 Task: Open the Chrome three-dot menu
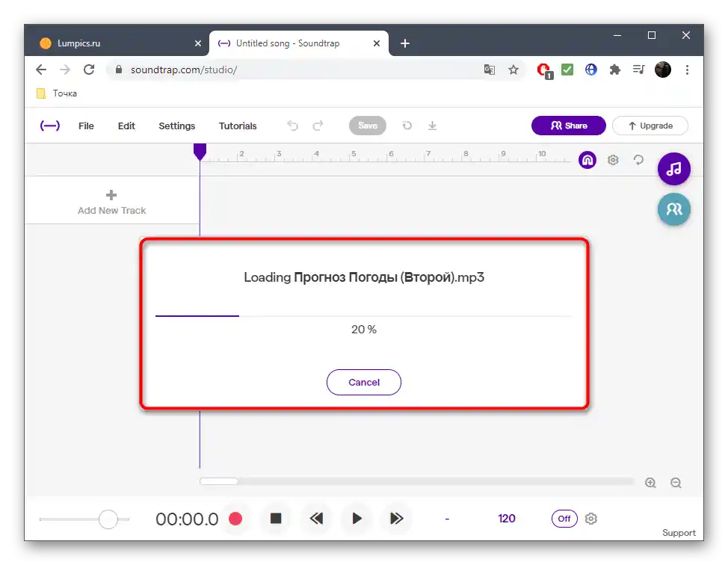[x=687, y=70]
